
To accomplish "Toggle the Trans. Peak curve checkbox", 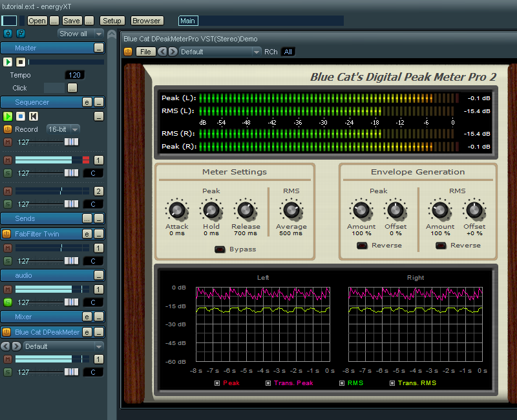I will pyautogui.click(x=268, y=383).
